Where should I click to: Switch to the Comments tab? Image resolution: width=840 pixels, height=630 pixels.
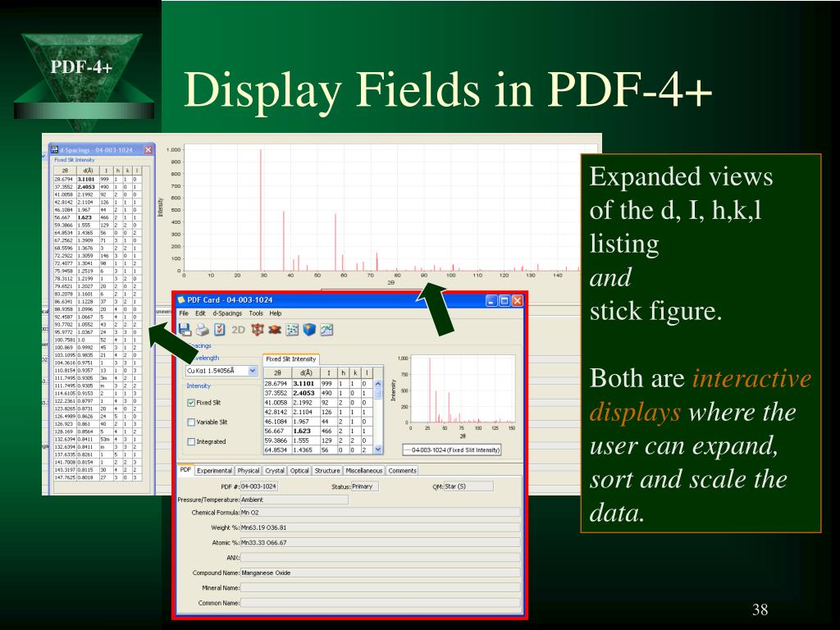(402, 470)
